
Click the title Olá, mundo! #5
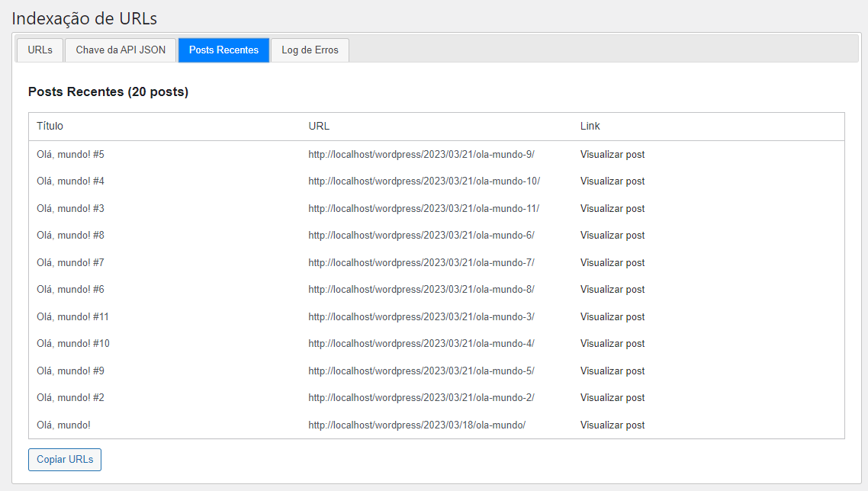[x=70, y=155]
